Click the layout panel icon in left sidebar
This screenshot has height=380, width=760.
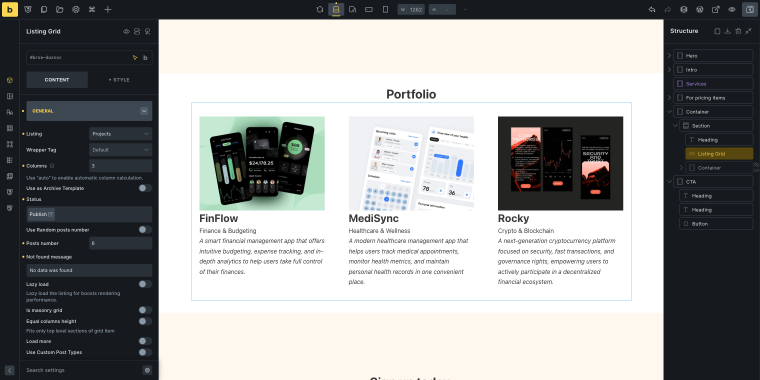10,96
